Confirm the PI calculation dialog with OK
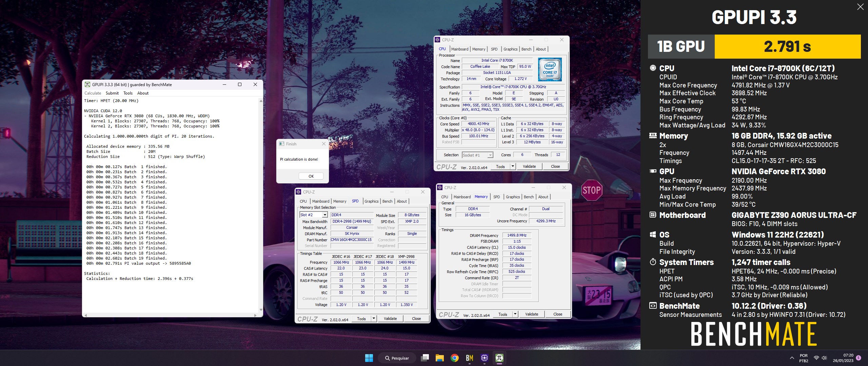 311,176
